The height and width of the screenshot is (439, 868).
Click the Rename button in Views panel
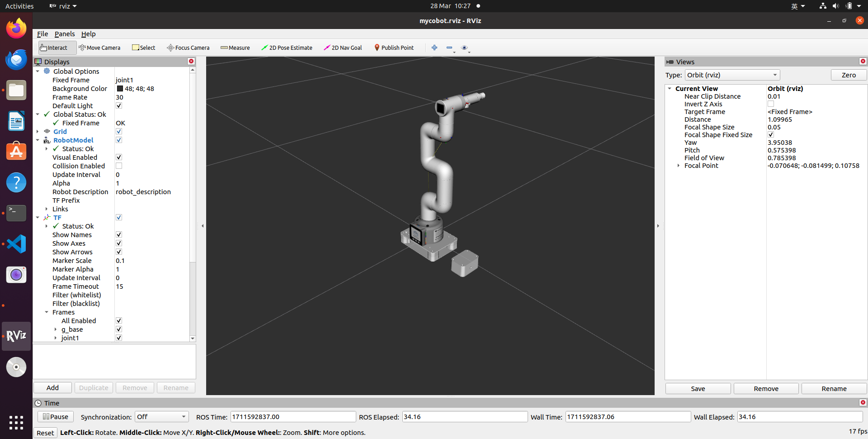834,388
